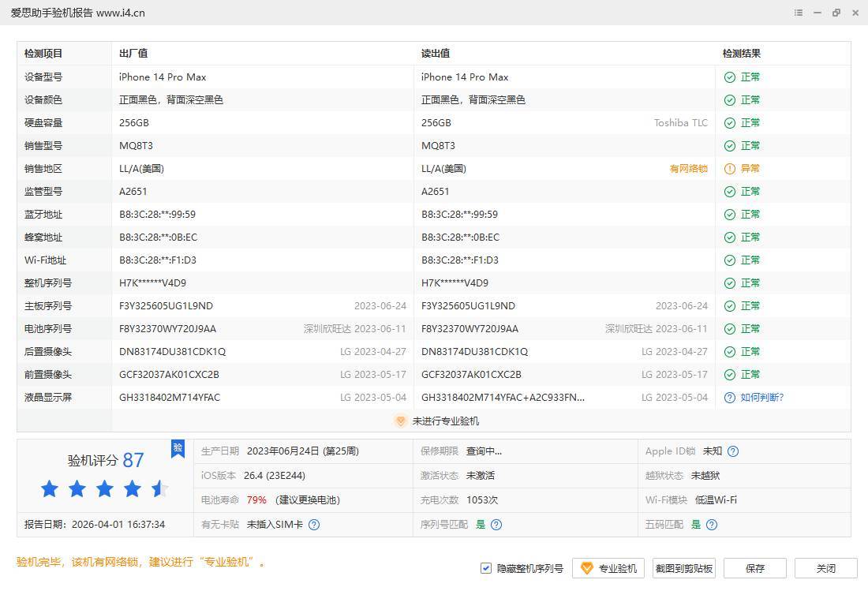Click the shield icon beside 未进行专业验机

tap(401, 421)
